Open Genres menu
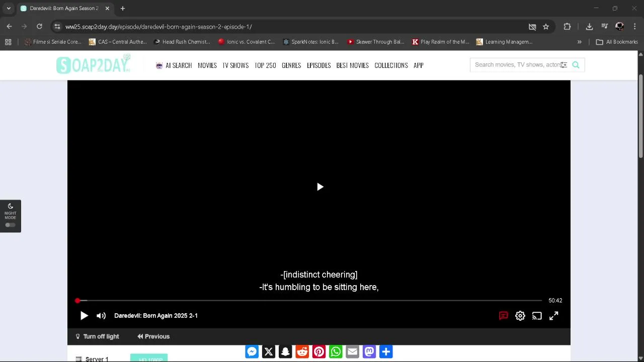This screenshot has width=644, height=362. (291, 65)
